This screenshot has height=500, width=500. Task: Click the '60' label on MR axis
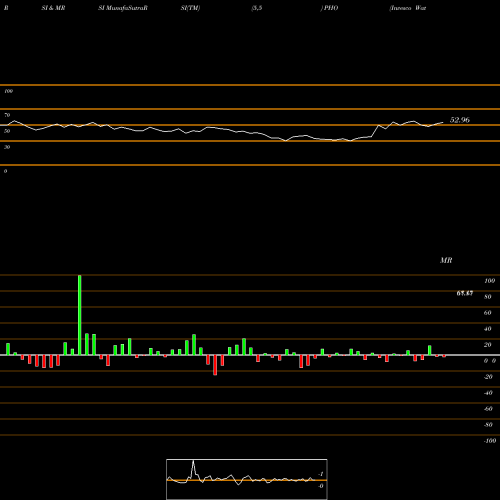(488, 313)
